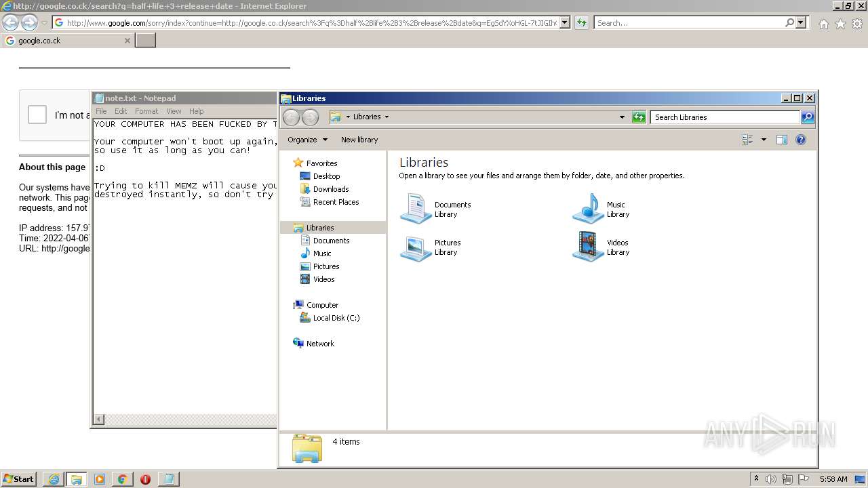Select Documents in navigation pane

331,241
